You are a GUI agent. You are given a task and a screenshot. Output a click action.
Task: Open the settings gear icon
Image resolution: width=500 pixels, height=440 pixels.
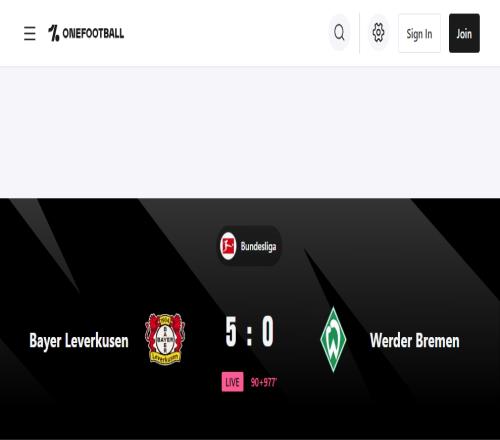tap(378, 33)
